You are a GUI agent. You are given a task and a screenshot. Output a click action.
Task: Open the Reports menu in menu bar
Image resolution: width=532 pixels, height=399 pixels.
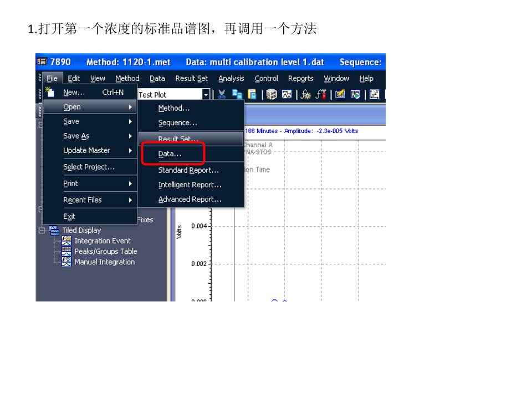pos(300,79)
